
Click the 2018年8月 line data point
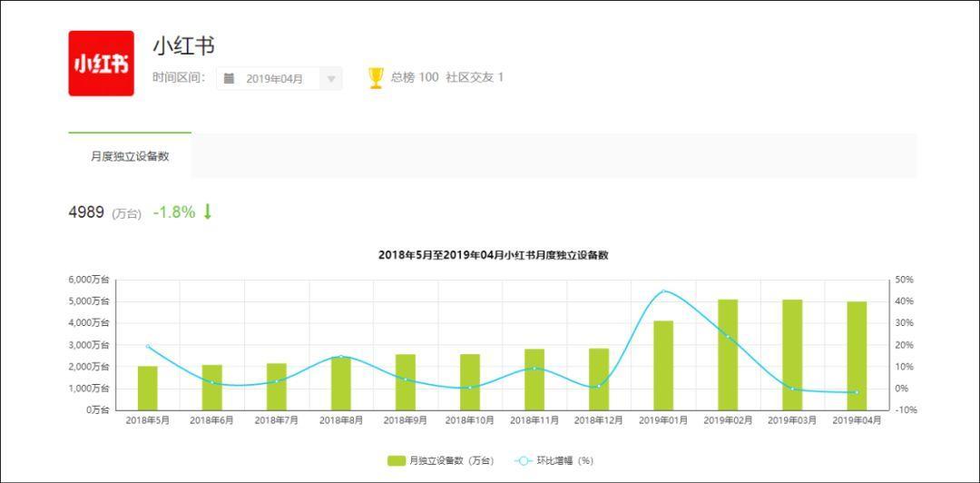click(x=341, y=357)
